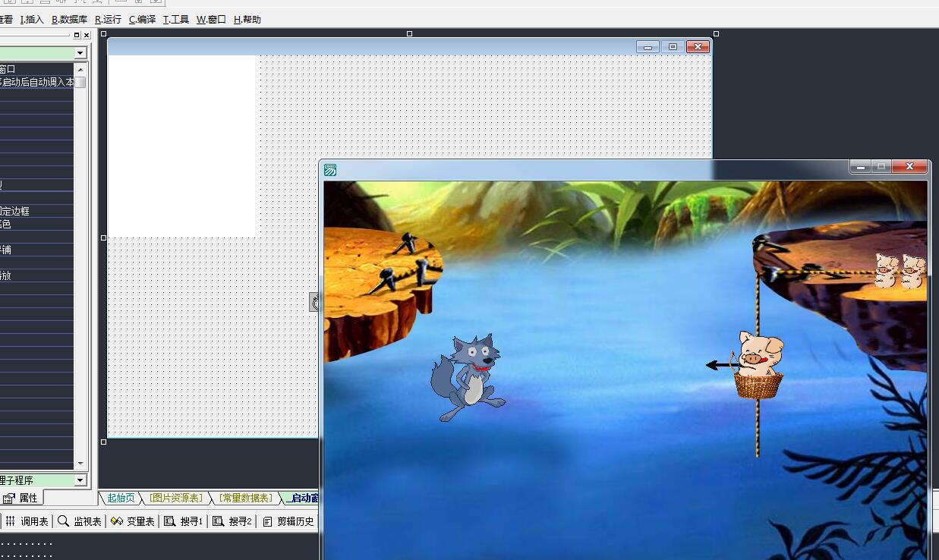
Task: Click the property list scroll-up arrow
Action: pos(80,69)
